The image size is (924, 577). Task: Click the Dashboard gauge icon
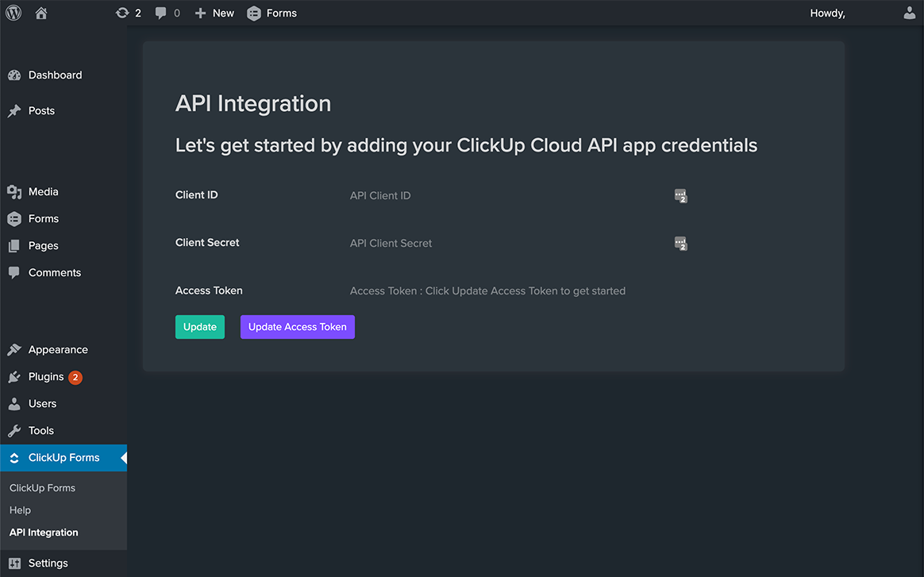pos(14,75)
